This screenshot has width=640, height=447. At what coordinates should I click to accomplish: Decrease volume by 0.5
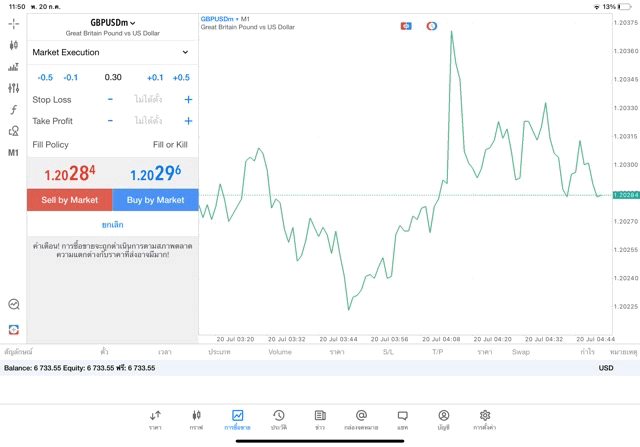point(45,78)
